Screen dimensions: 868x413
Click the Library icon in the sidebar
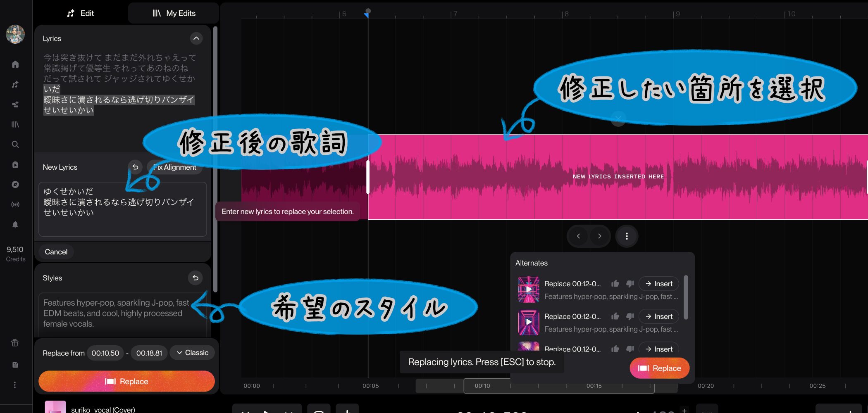coord(15,124)
